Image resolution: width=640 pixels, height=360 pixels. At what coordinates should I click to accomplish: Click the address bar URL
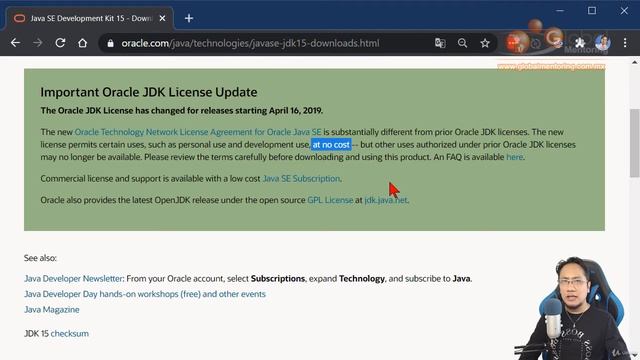pyautogui.click(x=250, y=43)
